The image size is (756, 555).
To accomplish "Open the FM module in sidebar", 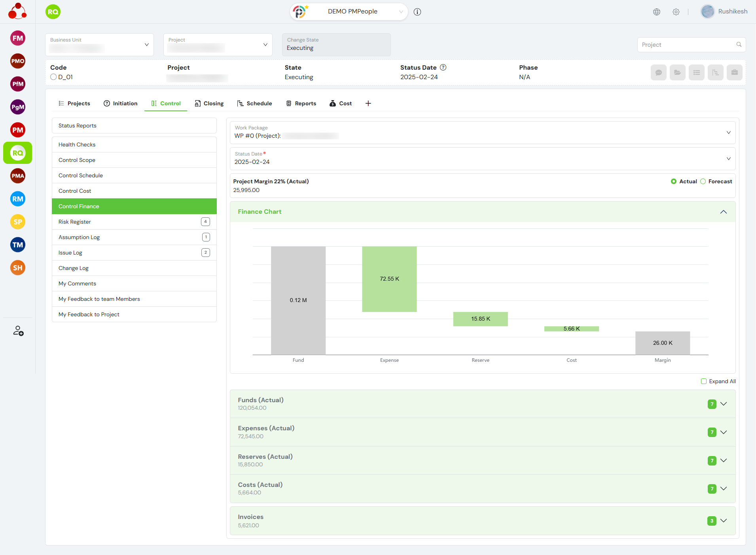I will pyautogui.click(x=18, y=38).
